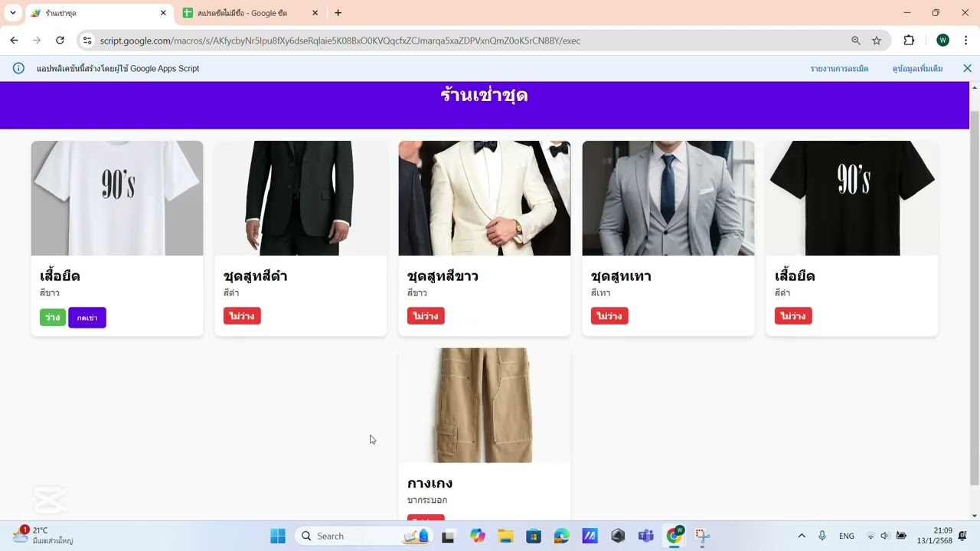Viewport: 980px width, 551px height.
Task: Click the ดูข้อมูลเพิ่มเติม link
Action: (x=917, y=68)
